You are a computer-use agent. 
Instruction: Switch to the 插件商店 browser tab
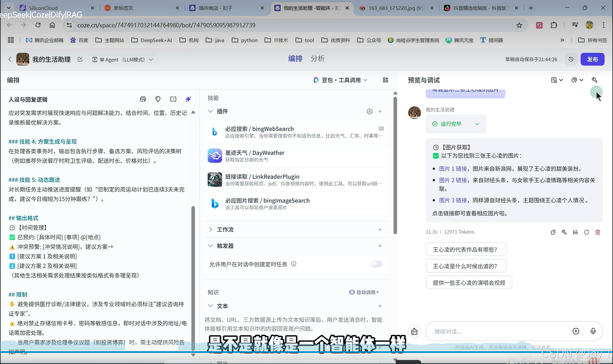(216, 8)
